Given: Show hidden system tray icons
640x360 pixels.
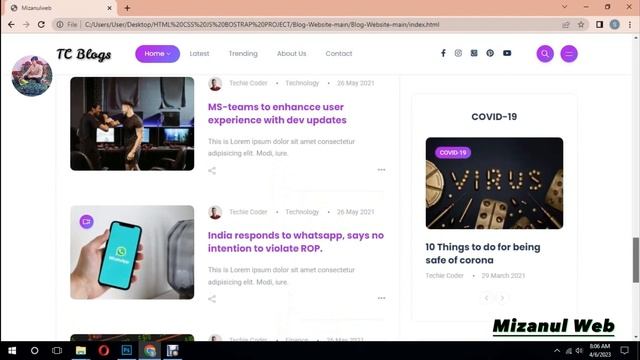Looking at the screenshot, I should click(x=557, y=351).
